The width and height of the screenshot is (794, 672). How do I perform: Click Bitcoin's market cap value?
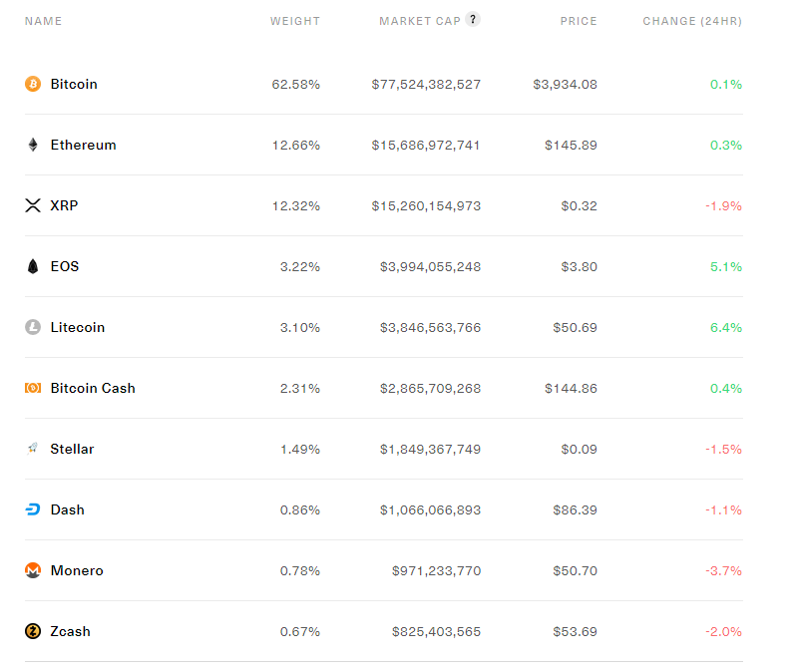point(426,85)
